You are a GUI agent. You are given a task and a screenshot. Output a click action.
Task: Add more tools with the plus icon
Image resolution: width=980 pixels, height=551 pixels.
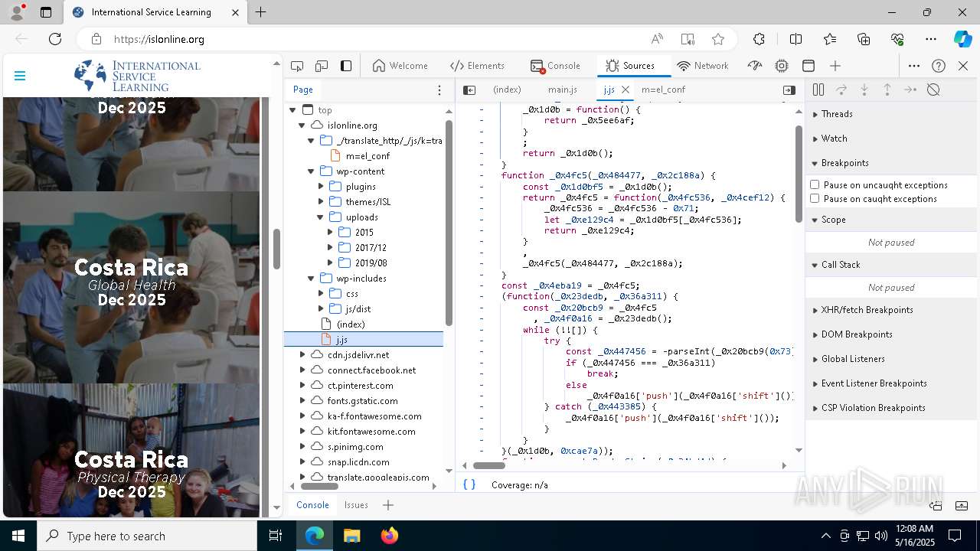point(835,66)
